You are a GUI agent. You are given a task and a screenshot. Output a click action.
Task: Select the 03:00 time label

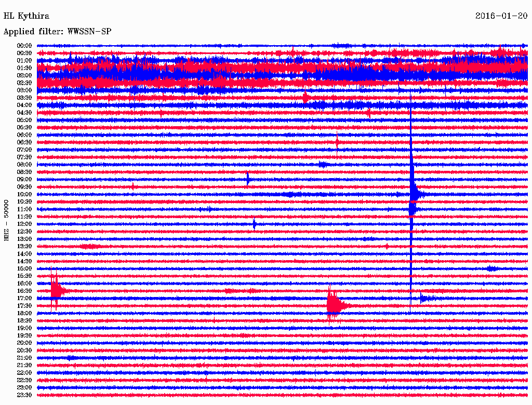coord(24,90)
